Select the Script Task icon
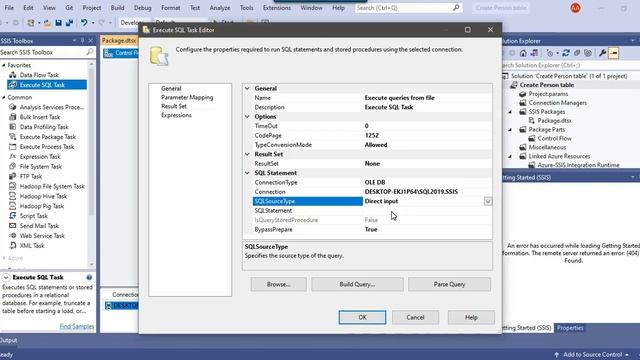The image size is (640, 360). coord(13,216)
